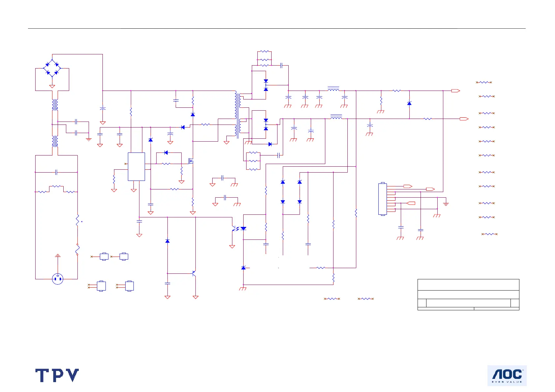Select the X capacitor across AC lines

point(56,172)
